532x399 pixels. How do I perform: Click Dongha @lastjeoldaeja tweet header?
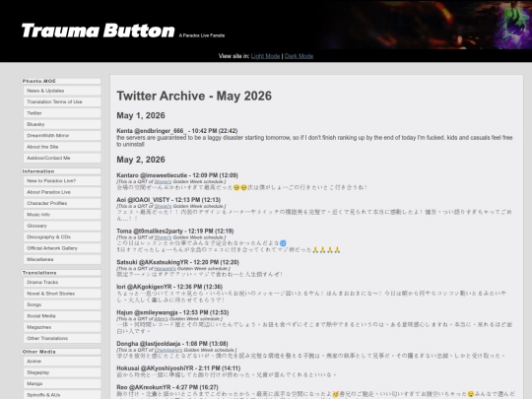point(172,344)
